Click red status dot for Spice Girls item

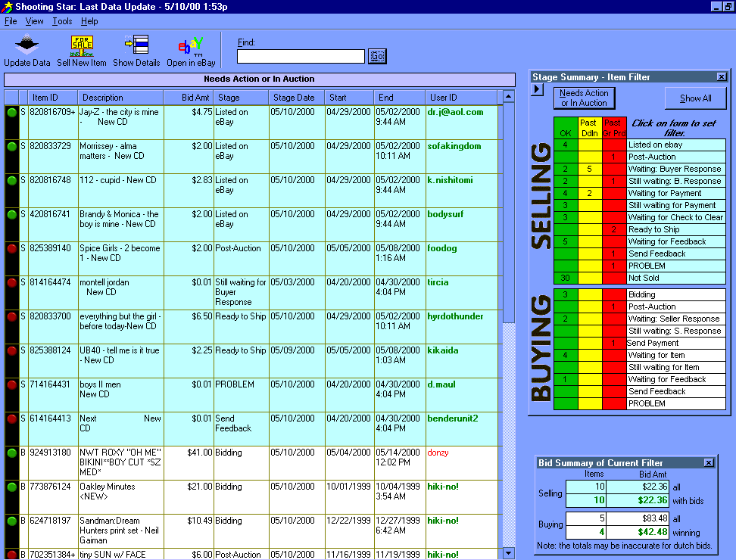(11, 249)
